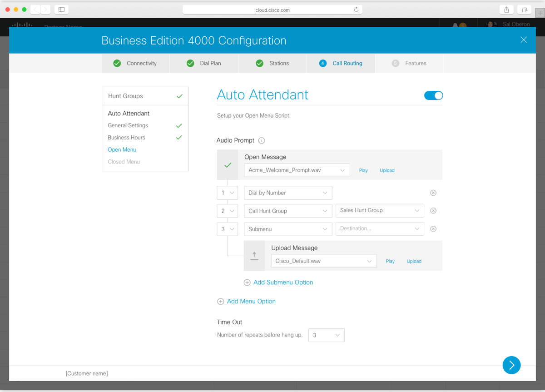
Task: Click Add Submenu Option link
Action: [x=283, y=283]
